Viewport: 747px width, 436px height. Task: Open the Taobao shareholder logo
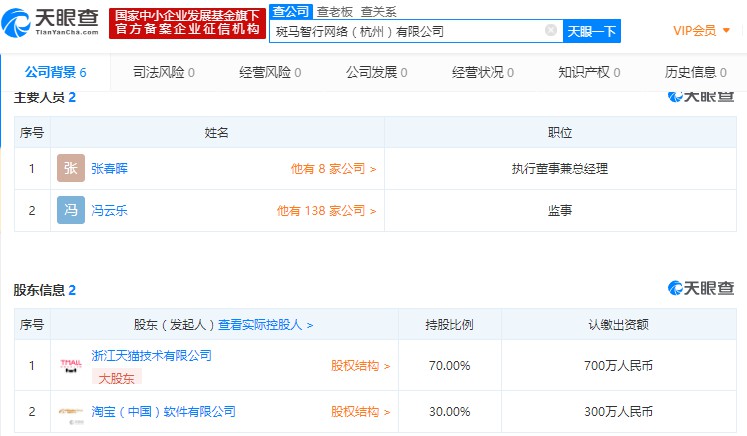tap(71, 411)
